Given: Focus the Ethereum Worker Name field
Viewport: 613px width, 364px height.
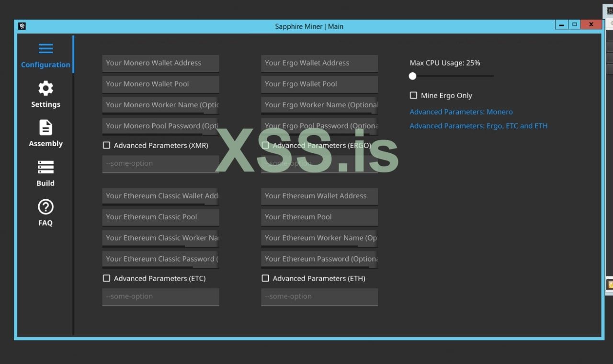Looking at the screenshot, I should (x=319, y=239).
